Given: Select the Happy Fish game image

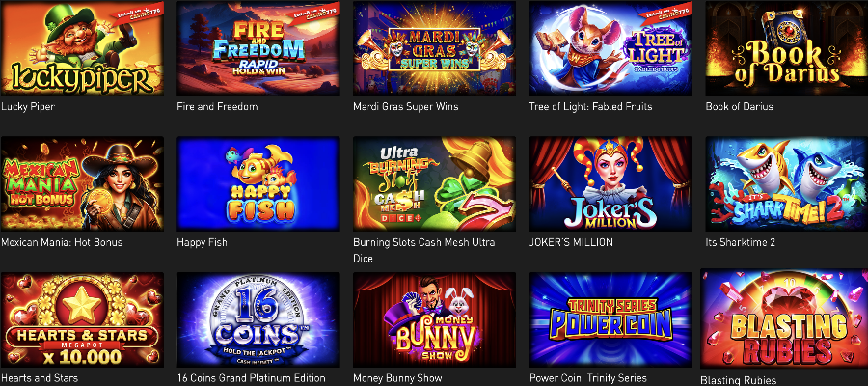Looking at the screenshot, I should tap(258, 184).
